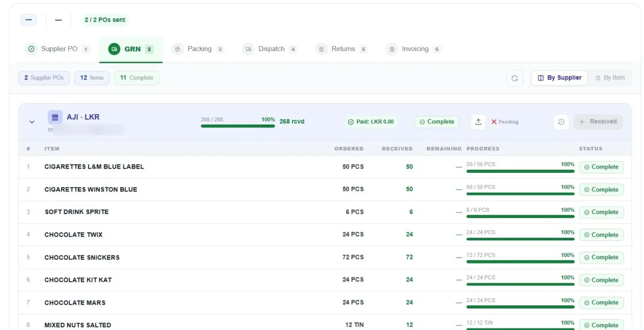Click the Supplier PO tab check icon
This screenshot has height=330, width=644.
pos(31,49)
